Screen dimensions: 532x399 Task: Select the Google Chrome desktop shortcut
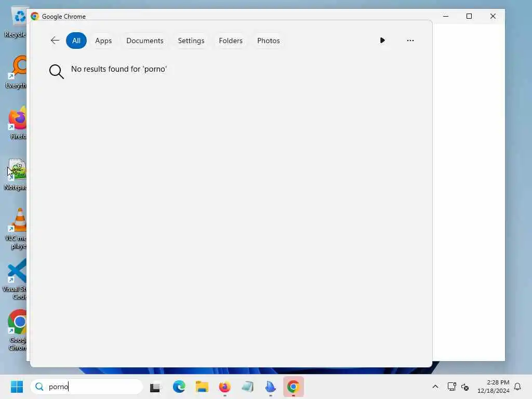(17, 330)
